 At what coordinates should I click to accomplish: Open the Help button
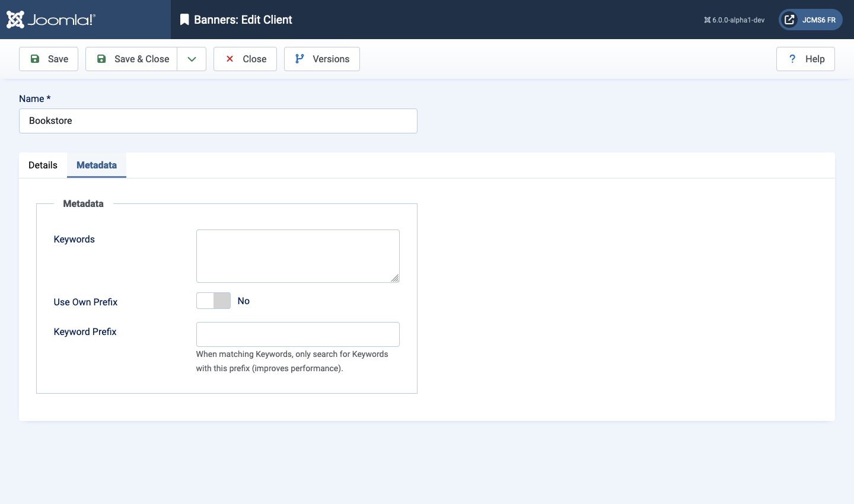[805, 59]
